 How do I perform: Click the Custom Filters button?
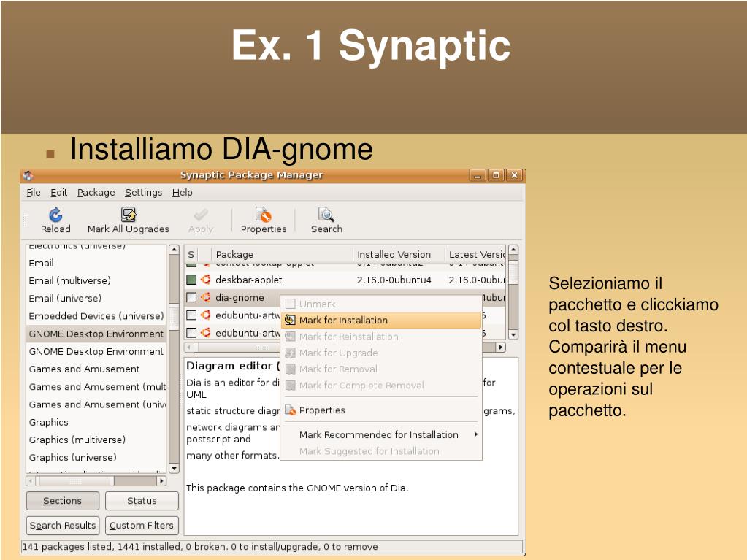142,526
